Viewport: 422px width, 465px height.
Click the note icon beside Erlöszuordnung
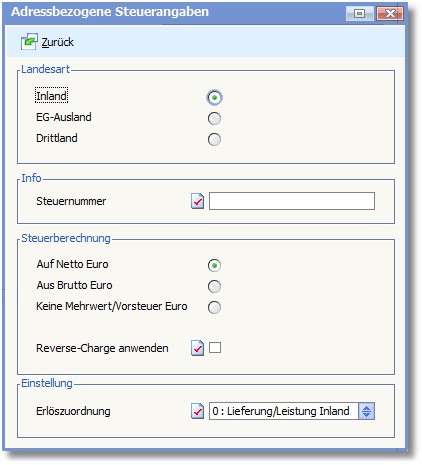click(197, 411)
